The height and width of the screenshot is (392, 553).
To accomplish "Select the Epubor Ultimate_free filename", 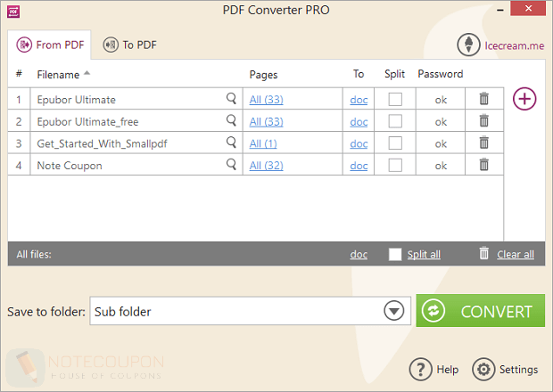I will point(87,122).
